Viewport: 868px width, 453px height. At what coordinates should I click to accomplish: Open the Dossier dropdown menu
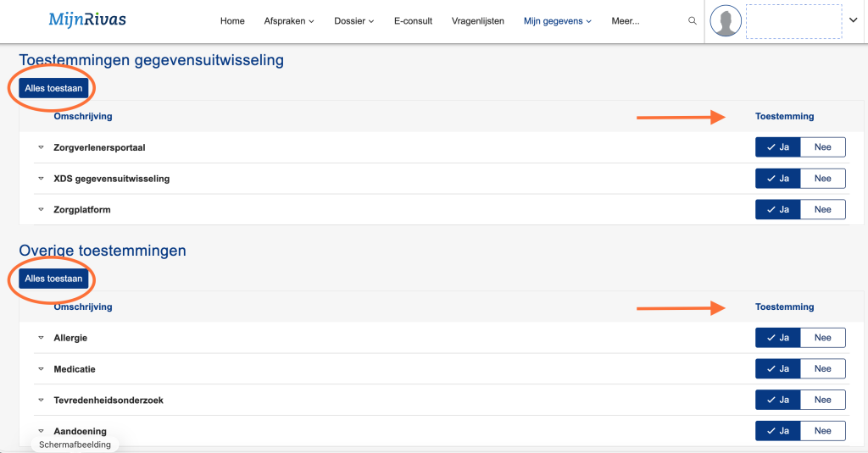point(353,21)
